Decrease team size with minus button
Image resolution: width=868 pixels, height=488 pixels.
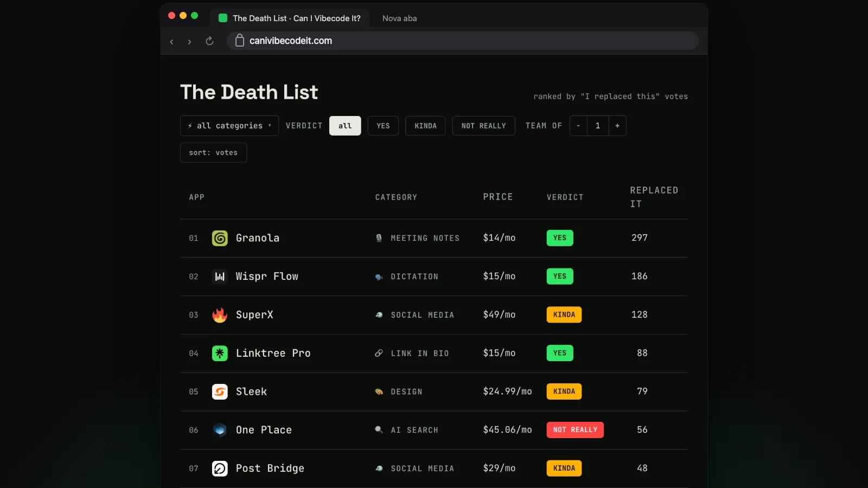[578, 126]
